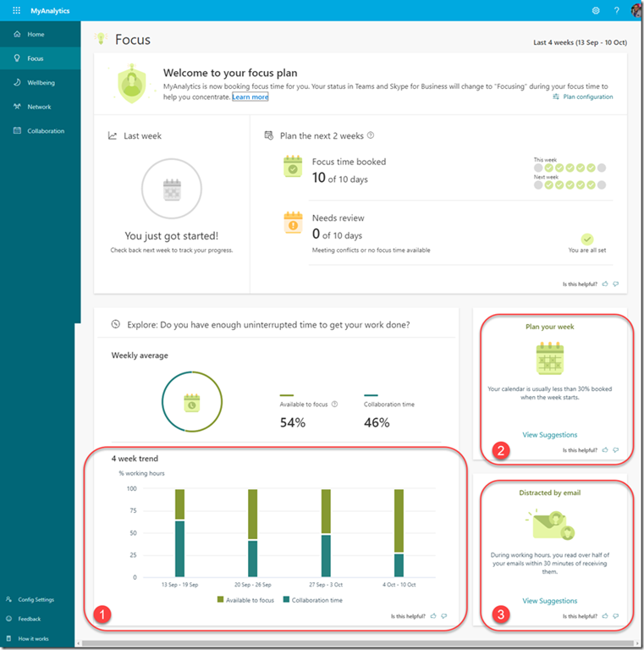View Suggestions in Distracted by email card
Screen dimensions: 644x650
549,601
